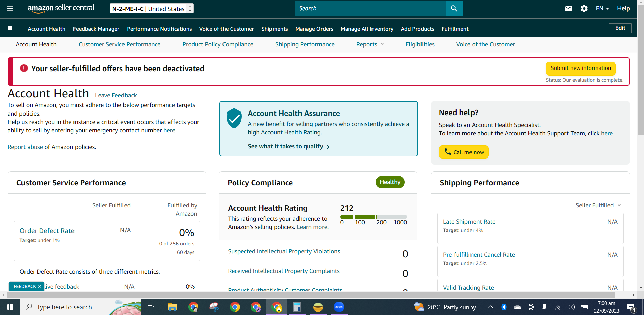Click the Call me now button
Viewport: 644px width, 315px height.
coord(464,152)
